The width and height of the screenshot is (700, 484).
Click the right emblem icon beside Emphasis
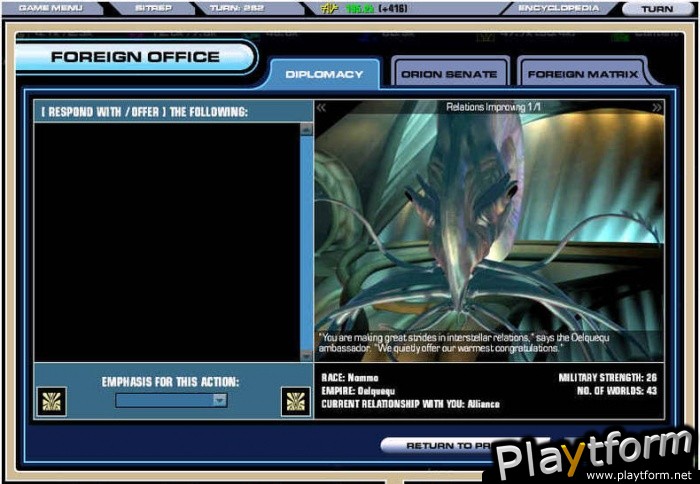296,401
